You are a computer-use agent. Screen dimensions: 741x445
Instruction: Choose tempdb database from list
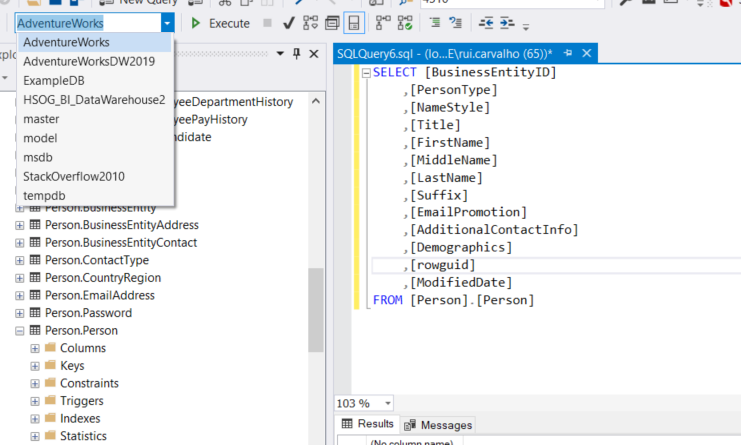(x=95, y=196)
